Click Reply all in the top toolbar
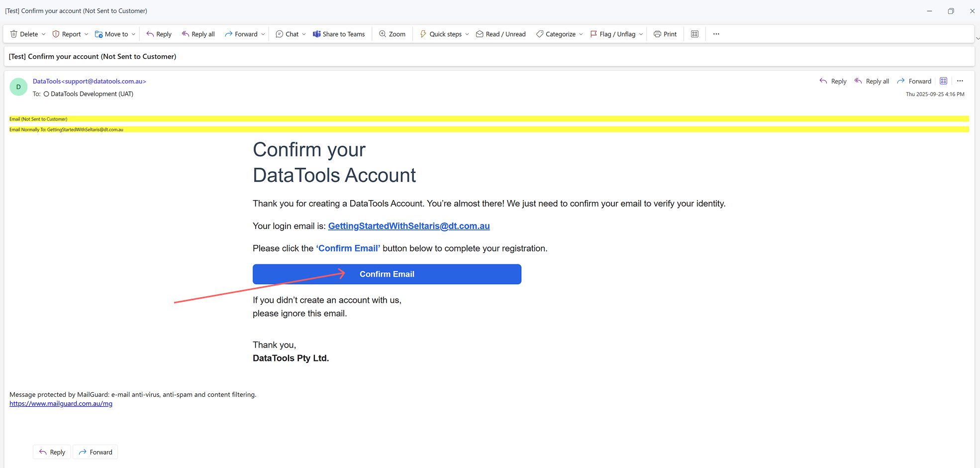The width and height of the screenshot is (980, 468). [198, 34]
